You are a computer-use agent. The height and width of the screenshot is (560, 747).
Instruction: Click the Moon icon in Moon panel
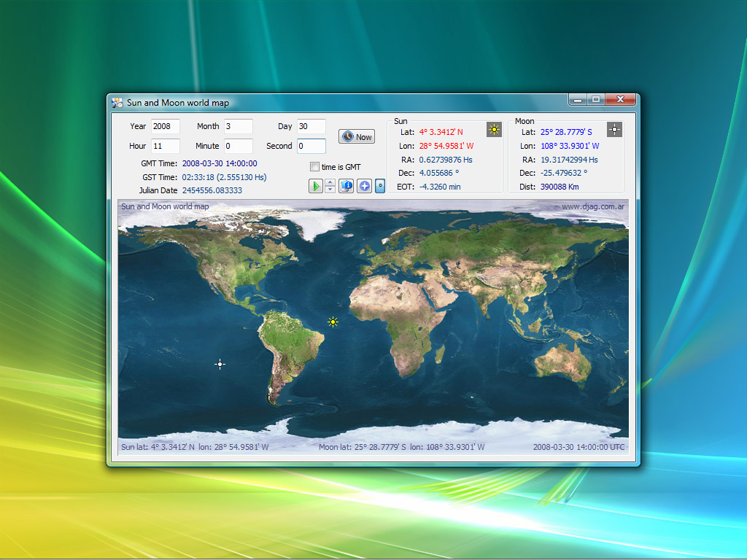[x=615, y=130]
